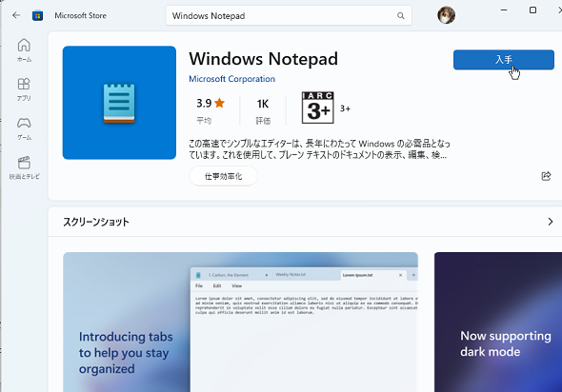The height and width of the screenshot is (392, 562).
Task: Open the 'Introducing tabs' screenshot thumbnail
Action: point(240,323)
